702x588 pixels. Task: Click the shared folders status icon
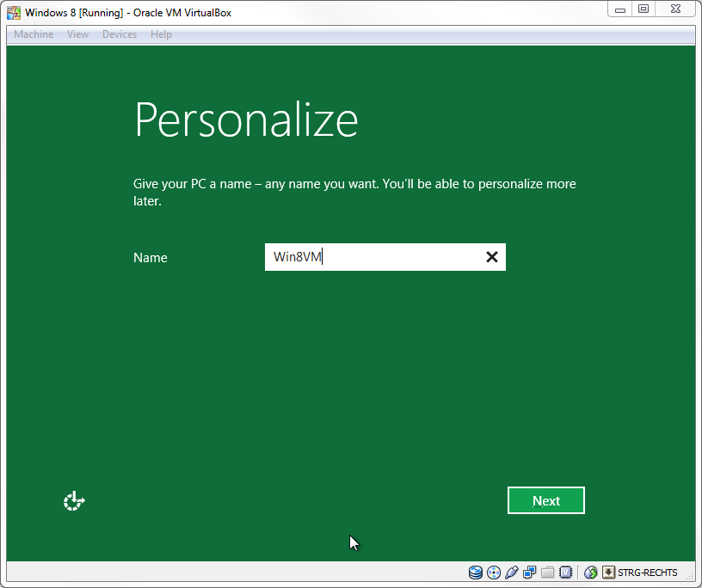coord(548,573)
